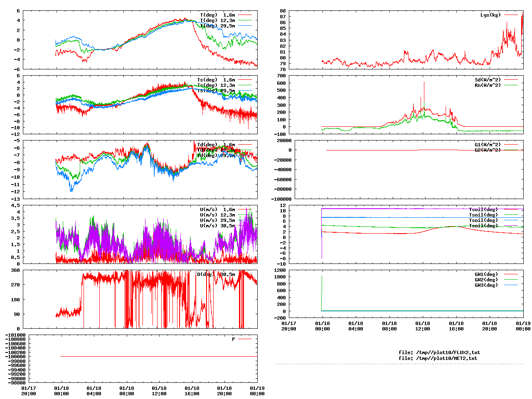Click the 'D(deg) 30.5m' legend label
This screenshot has height=399, width=532.
pyautogui.click(x=216, y=274)
